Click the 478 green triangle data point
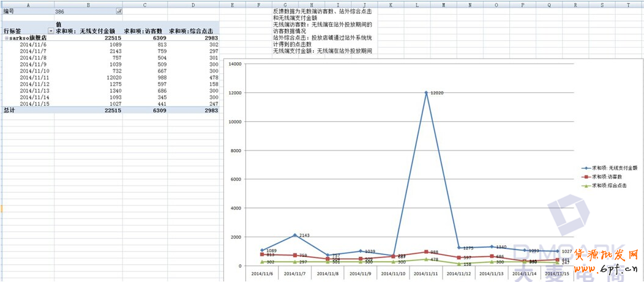 coord(426,259)
